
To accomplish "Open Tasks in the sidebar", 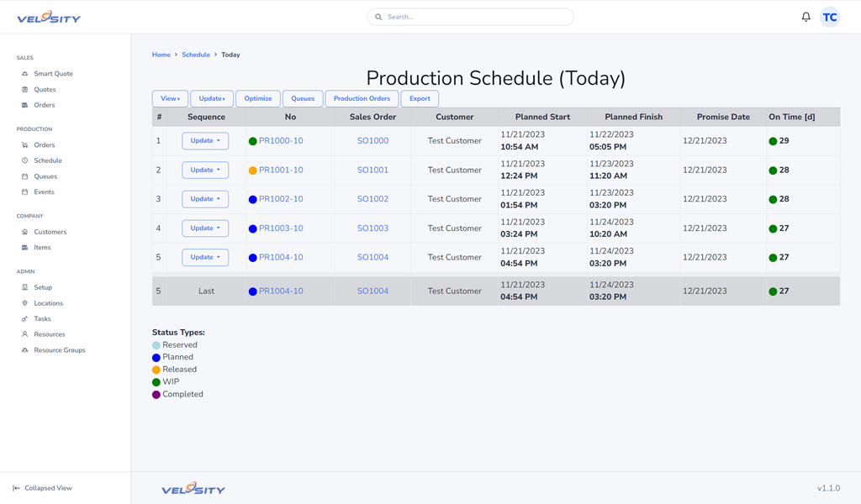I will (42, 318).
